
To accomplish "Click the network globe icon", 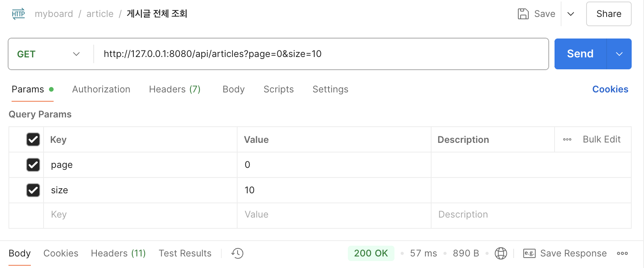I will coord(501,253).
